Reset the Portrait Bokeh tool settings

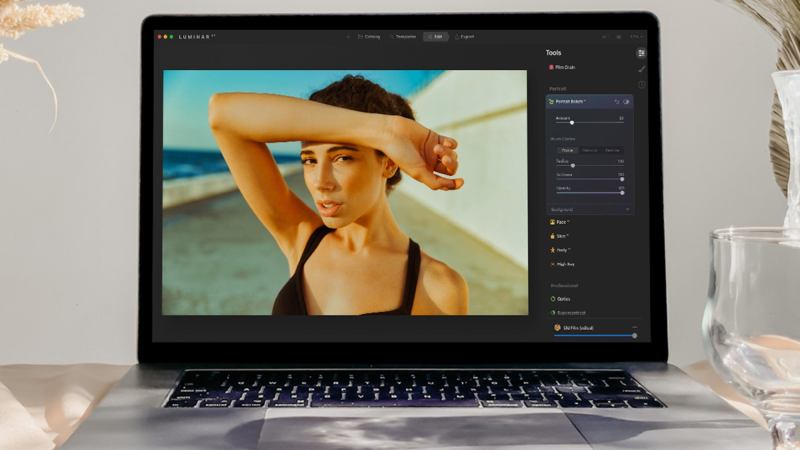[615, 101]
